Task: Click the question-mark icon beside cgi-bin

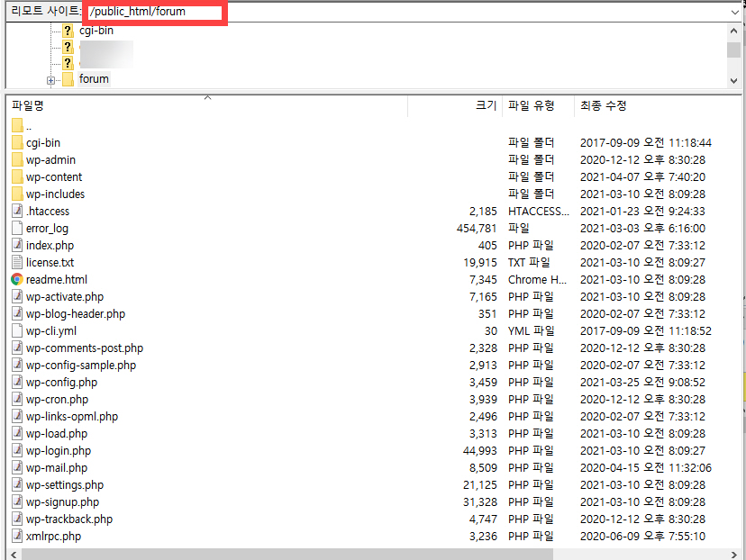Action: tap(68, 31)
